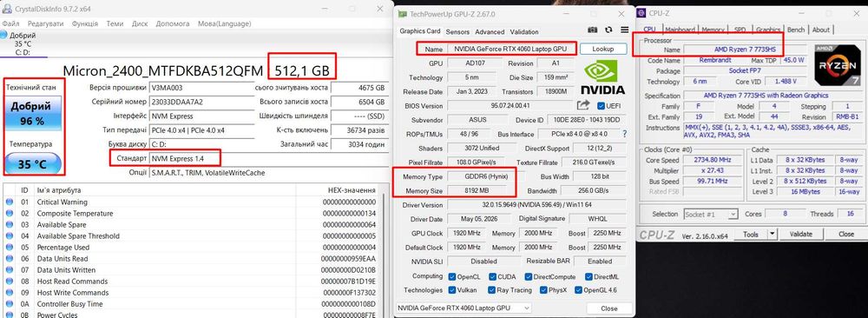Click the GPU-Z refresh icon
Screen dimensions: 868x318
609,30
